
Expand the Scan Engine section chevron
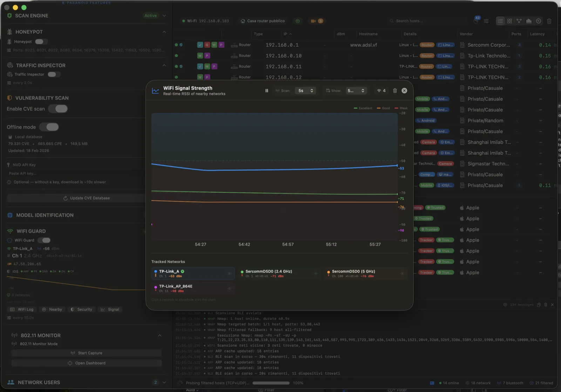tap(164, 16)
